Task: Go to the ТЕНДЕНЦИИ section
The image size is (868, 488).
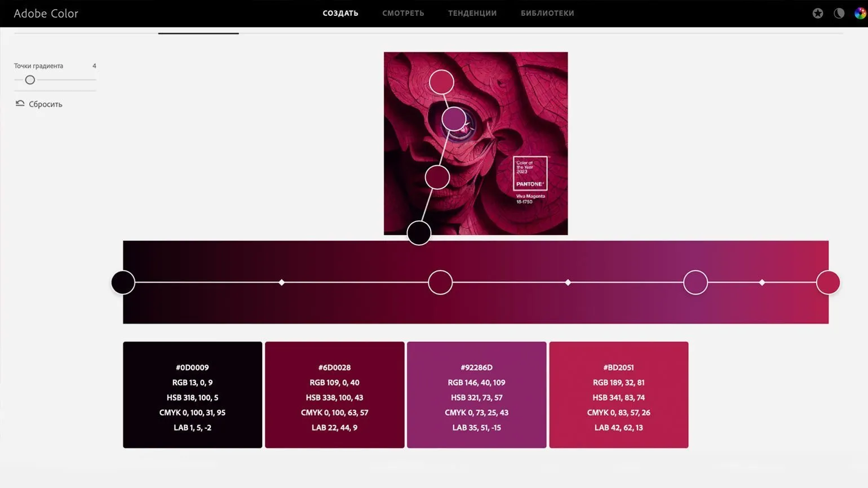Action: pyautogui.click(x=472, y=14)
